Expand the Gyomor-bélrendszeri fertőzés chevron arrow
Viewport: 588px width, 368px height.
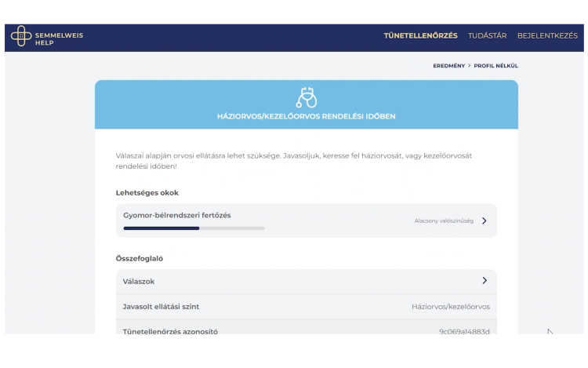pyautogui.click(x=485, y=220)
